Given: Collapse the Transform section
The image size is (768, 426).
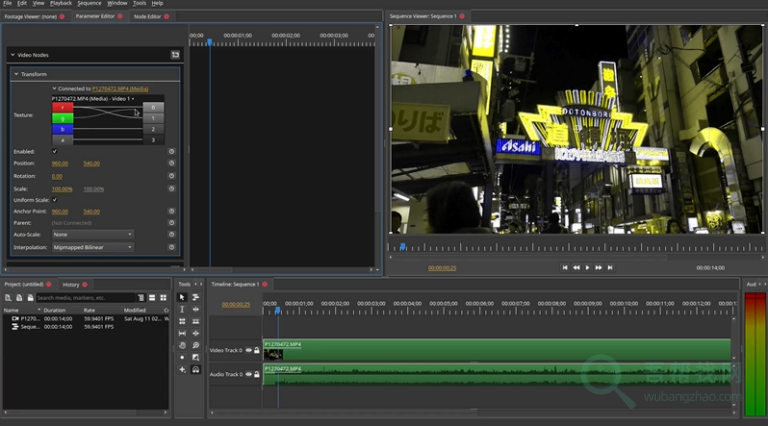Looking at the screenshot, I should (x=16, y=74).
